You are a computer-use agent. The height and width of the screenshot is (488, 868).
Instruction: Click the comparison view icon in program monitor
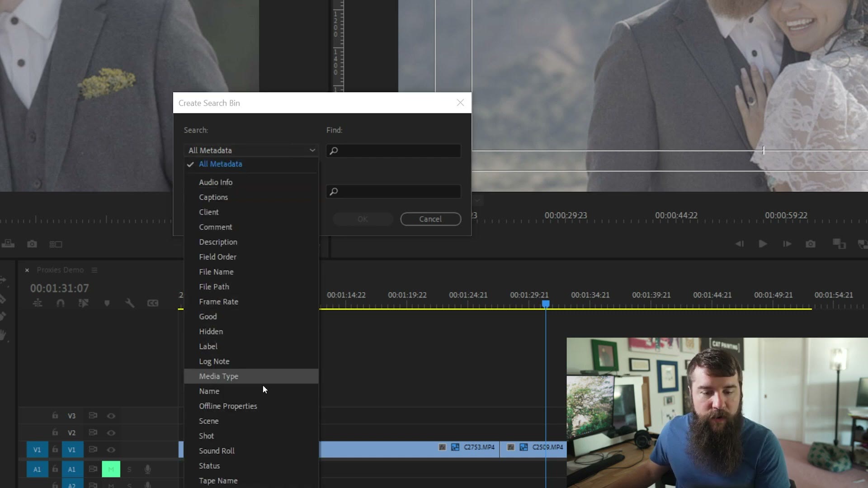839,244
